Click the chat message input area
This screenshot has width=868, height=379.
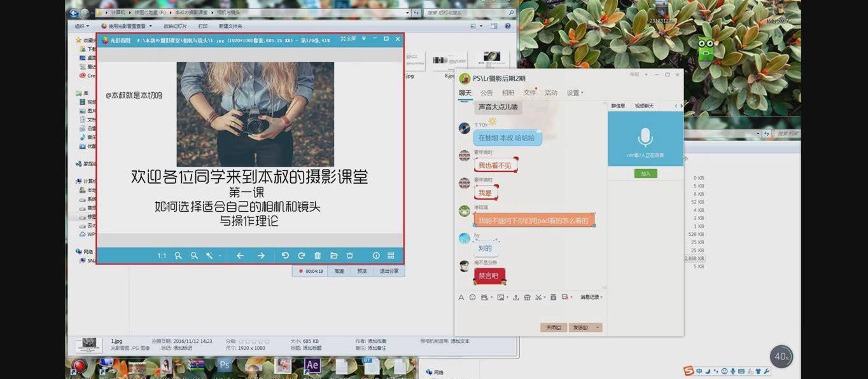coord(530,312)
